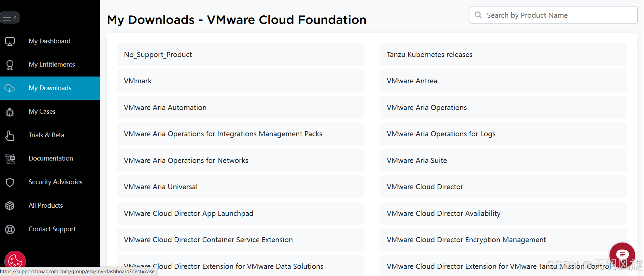Click the Trials & Beta hand icon
The width and height of the screenshot is (644, 276).
coord(10,135)
